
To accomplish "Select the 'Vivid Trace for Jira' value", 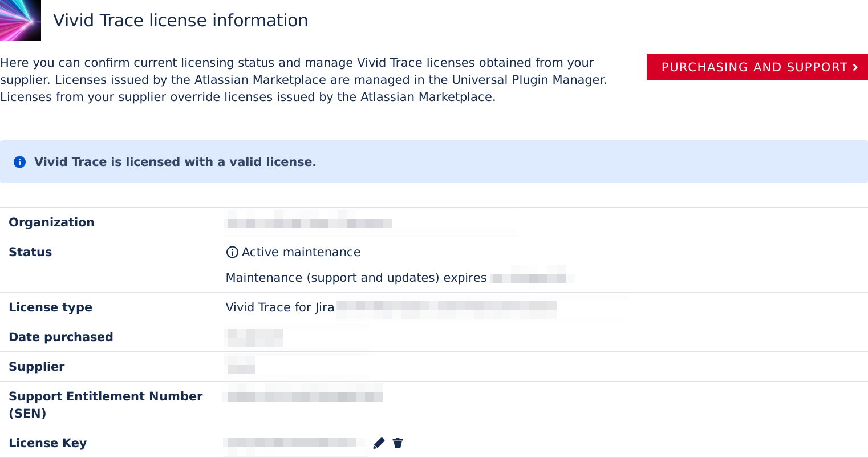I will tap(280, 307).
